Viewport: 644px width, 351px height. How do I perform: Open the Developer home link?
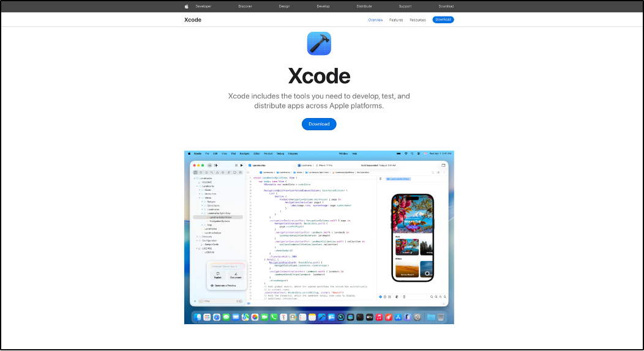click(x=203, y=7)
